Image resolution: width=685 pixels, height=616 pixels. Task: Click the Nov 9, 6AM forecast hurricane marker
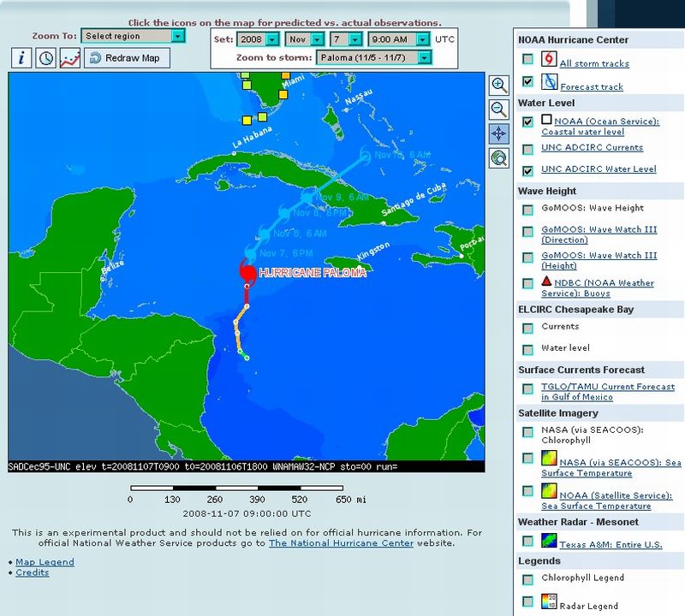coord(307,197)
